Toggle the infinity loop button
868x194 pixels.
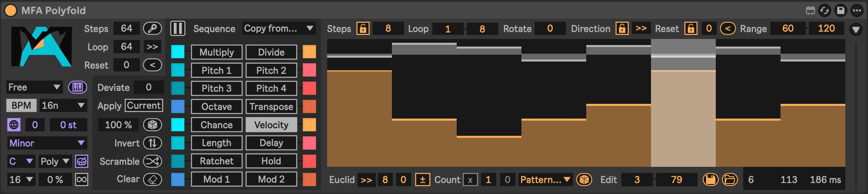click(x=82, y=179)
